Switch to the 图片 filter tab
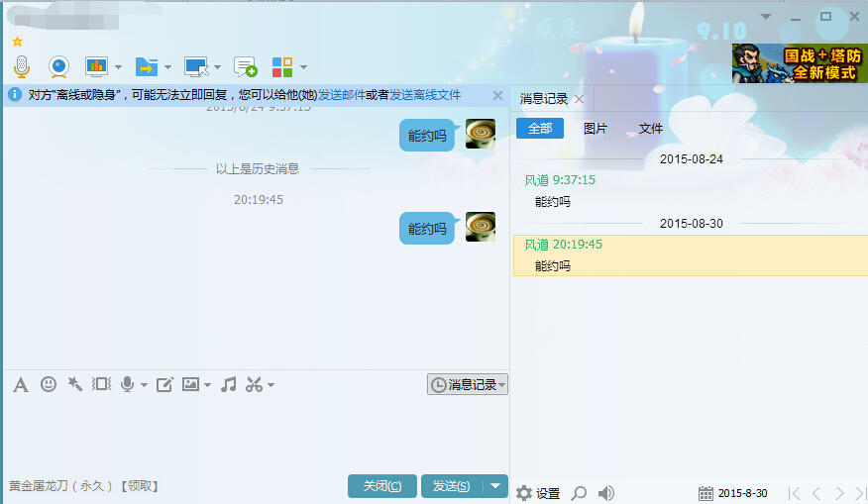This screenshot has width=868, height=504. [x=596, y=129]
